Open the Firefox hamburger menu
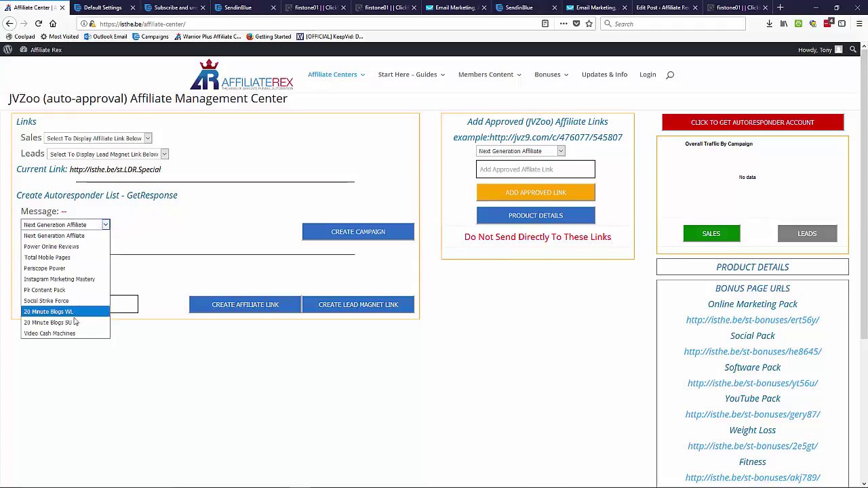This screenshot has height=488, width=868. click(859, 24)
